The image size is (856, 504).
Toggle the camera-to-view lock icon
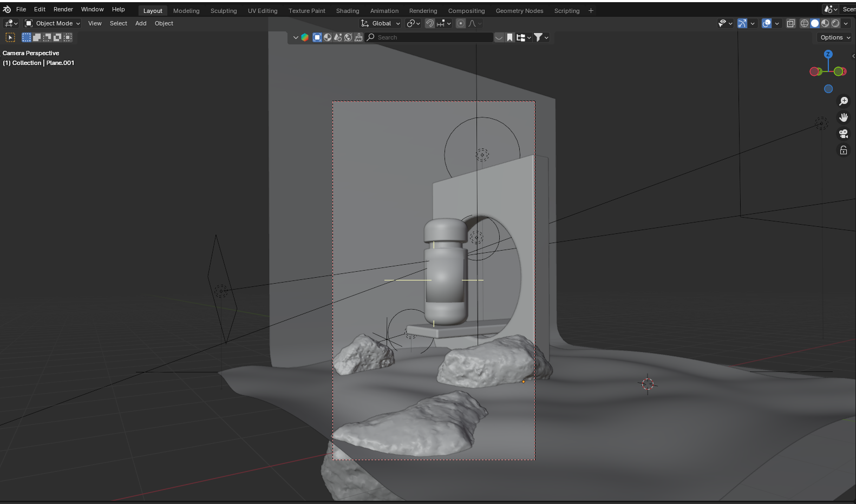point(843,150)
